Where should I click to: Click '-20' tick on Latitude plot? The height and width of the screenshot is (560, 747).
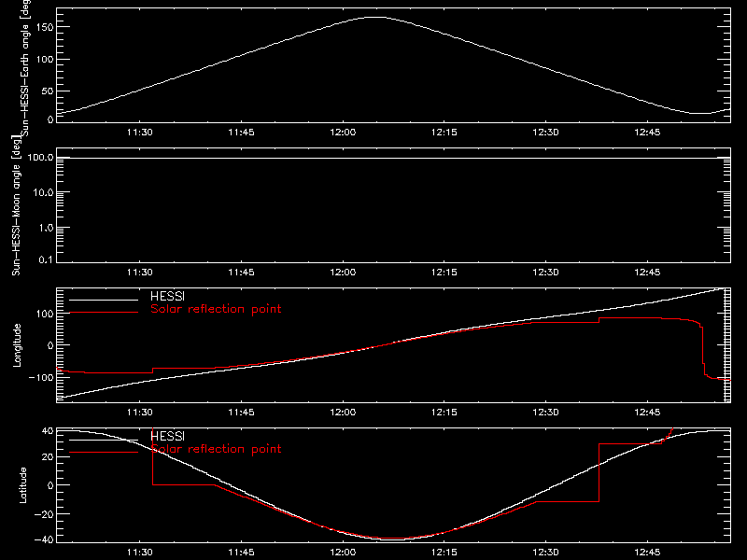pos(44,514)
